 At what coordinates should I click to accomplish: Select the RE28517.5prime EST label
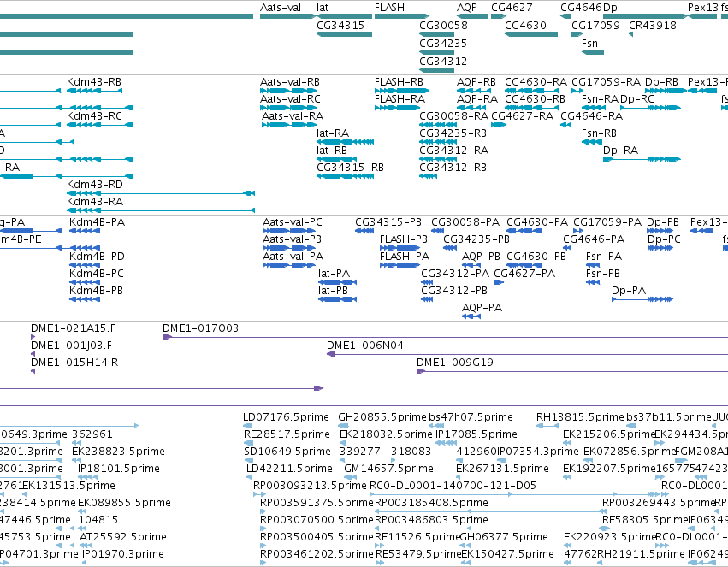pos(287,434)
